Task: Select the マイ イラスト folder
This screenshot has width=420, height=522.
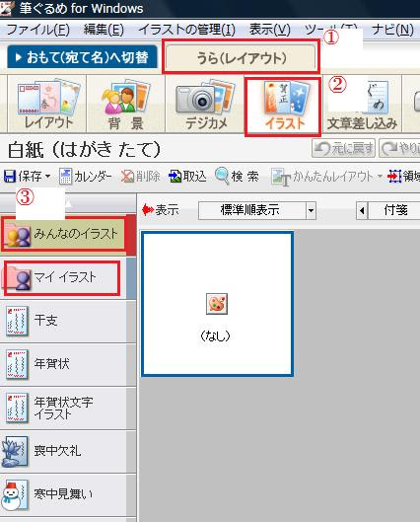Action: coord(62,277)
